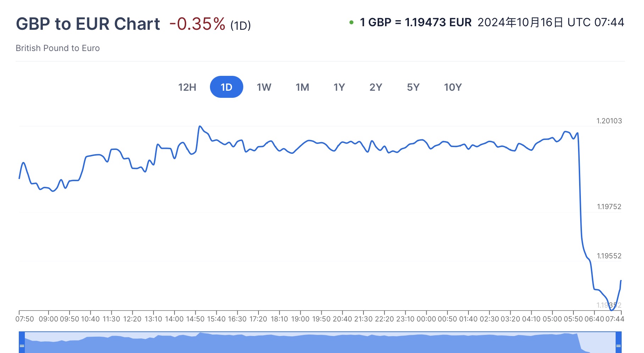
Task: Select the active 1D range button
Action: pyautogui.click(x=226, y=87)
